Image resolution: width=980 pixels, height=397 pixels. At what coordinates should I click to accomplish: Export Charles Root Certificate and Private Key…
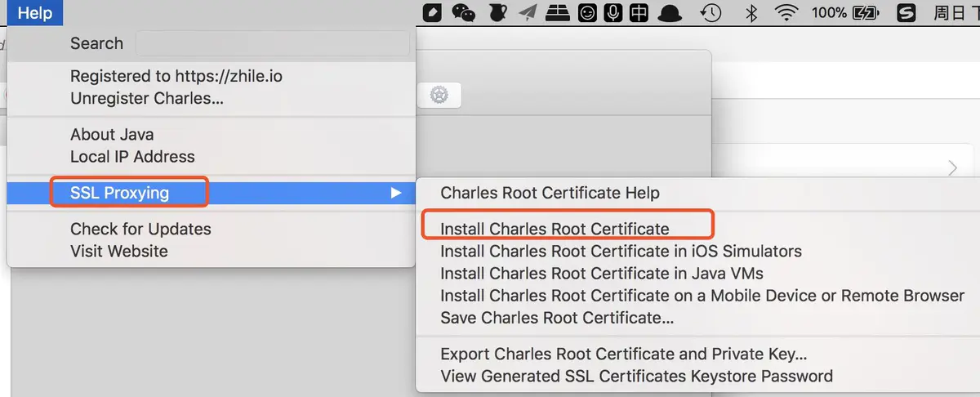[624, 354]
